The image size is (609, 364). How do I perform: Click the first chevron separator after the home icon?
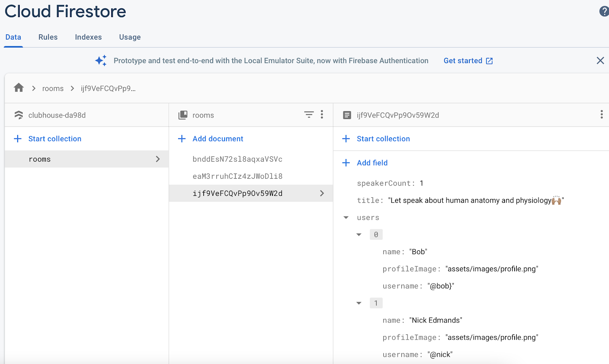tap(34, 88)
